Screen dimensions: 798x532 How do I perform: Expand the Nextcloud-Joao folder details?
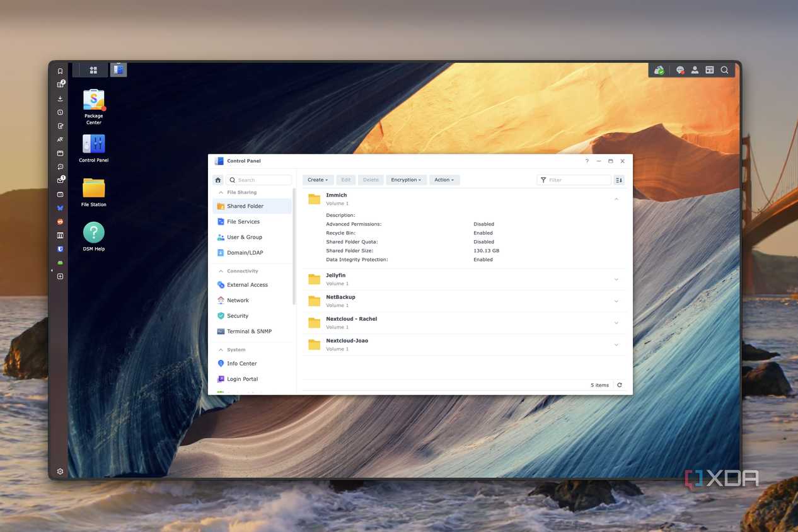pyautogui.click(x=616, y=344)
